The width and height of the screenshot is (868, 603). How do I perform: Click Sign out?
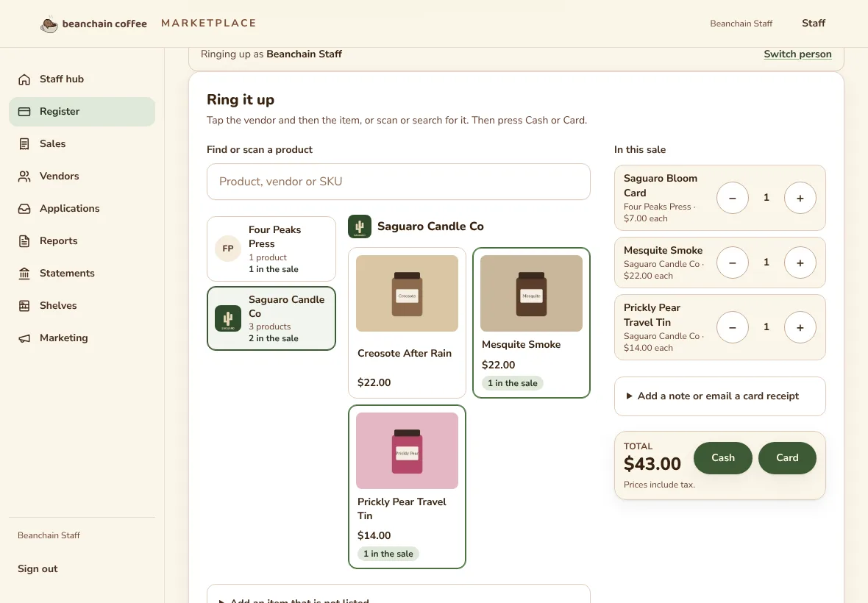[x=38, y=568]
